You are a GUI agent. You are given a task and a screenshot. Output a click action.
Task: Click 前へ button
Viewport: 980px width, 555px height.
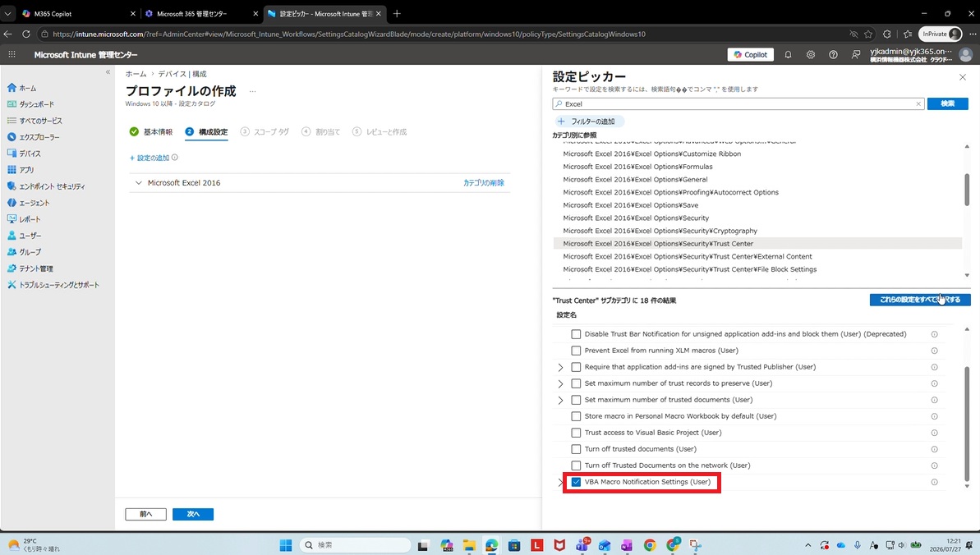[x=145, y=514]
